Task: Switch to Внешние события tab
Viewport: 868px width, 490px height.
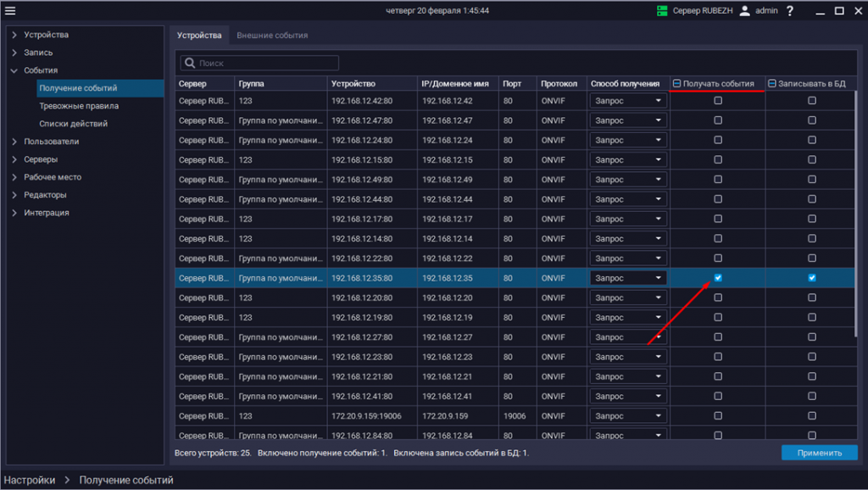Action: point(272,36)
